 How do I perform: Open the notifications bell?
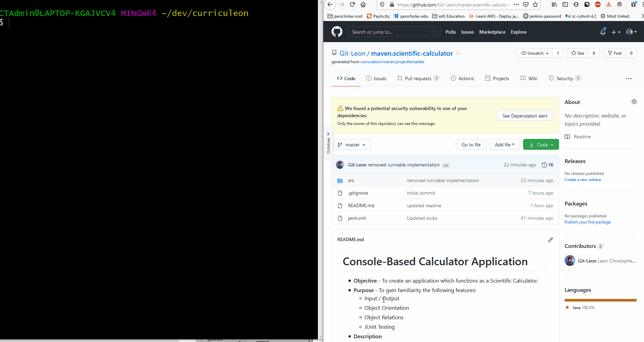pos(603,32)
